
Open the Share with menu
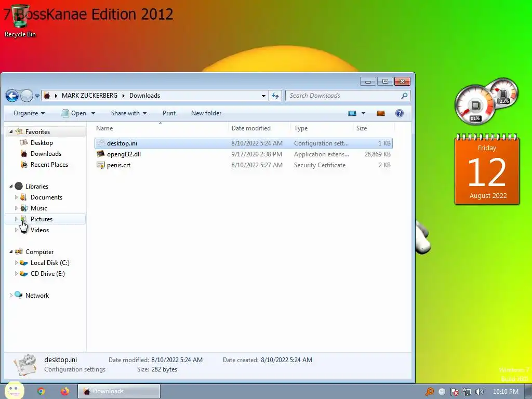[x=129, y=113]
